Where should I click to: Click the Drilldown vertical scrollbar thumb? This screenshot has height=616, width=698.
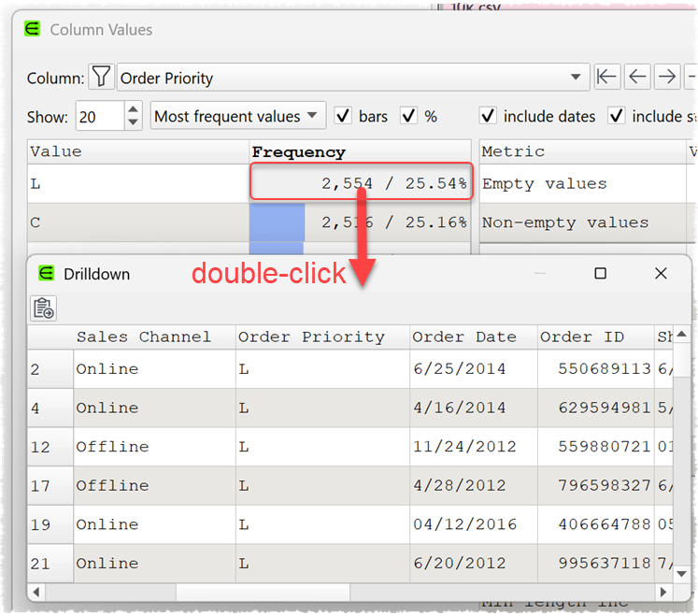point(681,360)
